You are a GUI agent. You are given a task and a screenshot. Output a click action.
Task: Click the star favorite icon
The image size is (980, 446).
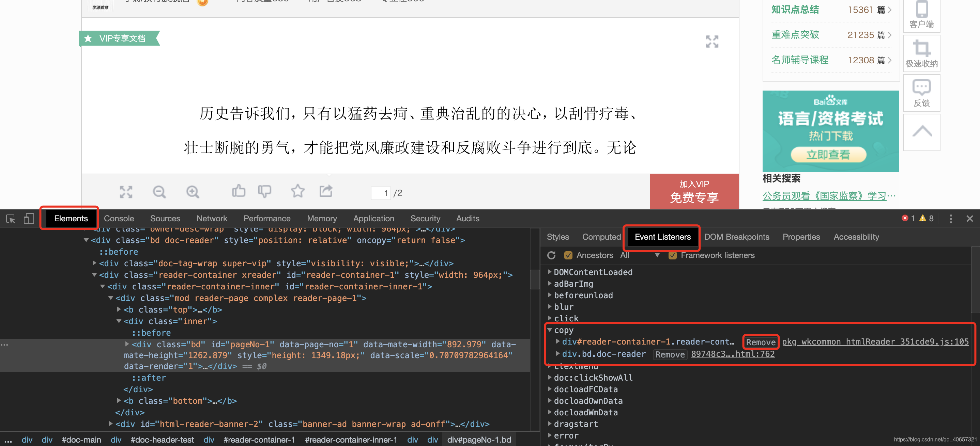click(x=297, y=191)
